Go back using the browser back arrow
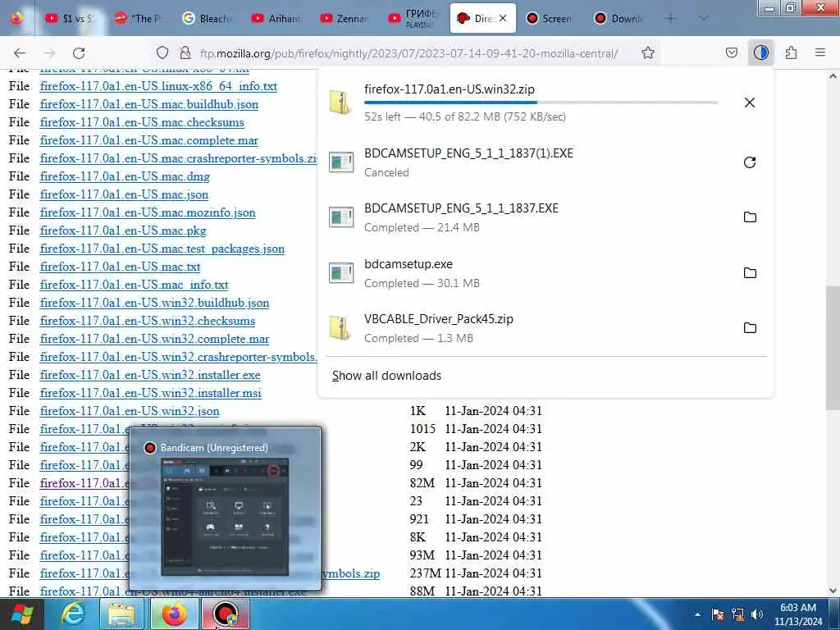 tap(20, 53)
